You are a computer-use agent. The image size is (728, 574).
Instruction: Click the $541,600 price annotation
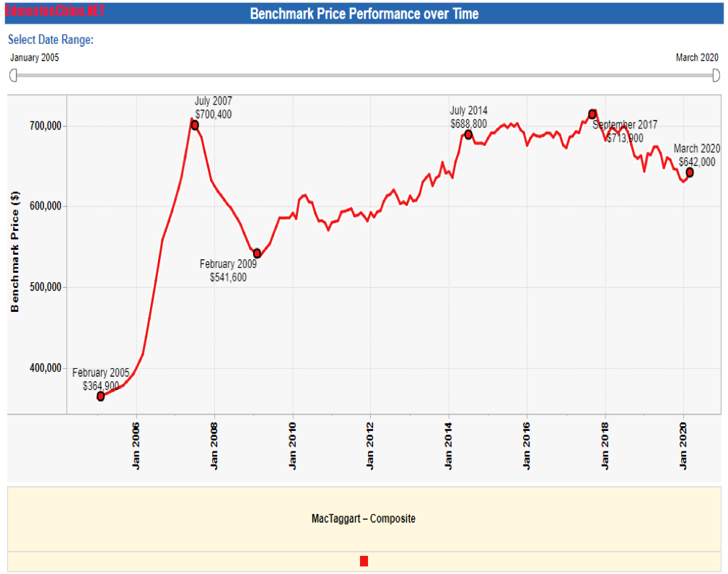tap(228, 277)
